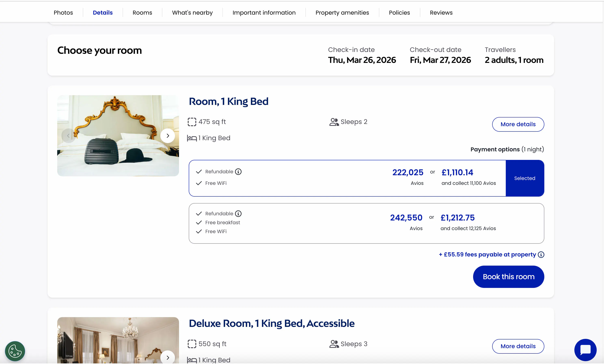This screenshot has height=364, width=604.
Task: Open More details for Room, 1 King Bed
Action: pyautogui.click(x=518, y=124)
